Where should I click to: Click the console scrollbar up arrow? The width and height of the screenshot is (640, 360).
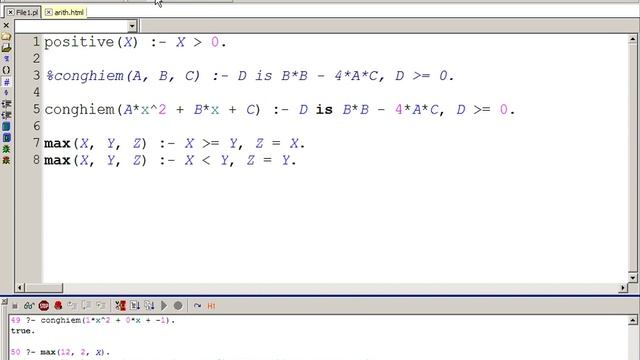pyautogui.click(x=633, y=320)
